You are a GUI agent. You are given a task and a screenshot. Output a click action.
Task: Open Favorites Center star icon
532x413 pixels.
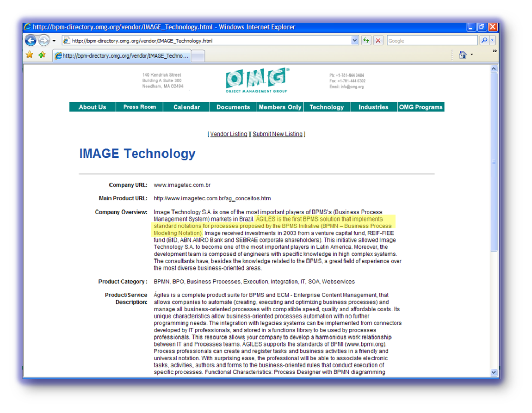[x=30, y=55]
